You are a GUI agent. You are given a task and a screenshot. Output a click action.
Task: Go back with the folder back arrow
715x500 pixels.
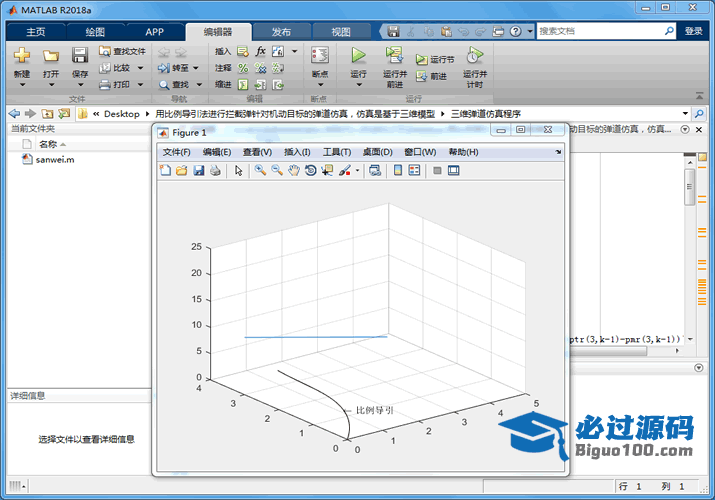14,113
